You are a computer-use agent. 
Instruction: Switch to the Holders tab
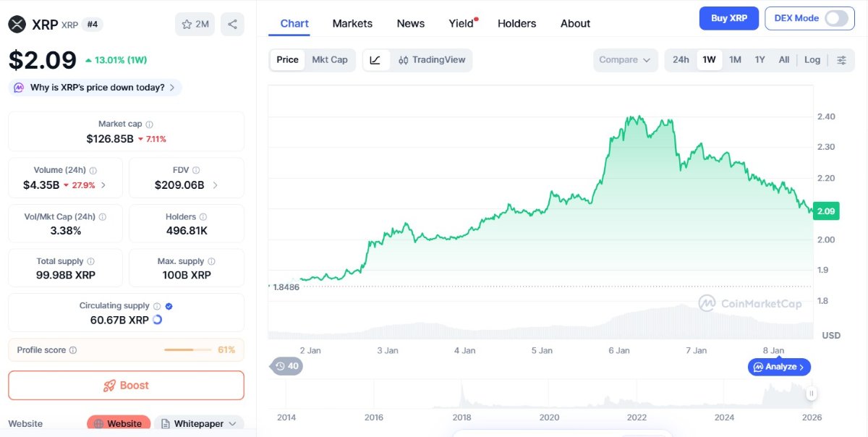pos(517,23)
